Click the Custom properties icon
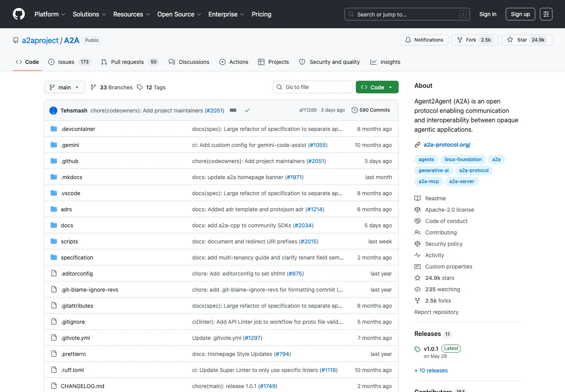Image resolution: width=565 pixels, height=392 pixels. coord(417,267)
